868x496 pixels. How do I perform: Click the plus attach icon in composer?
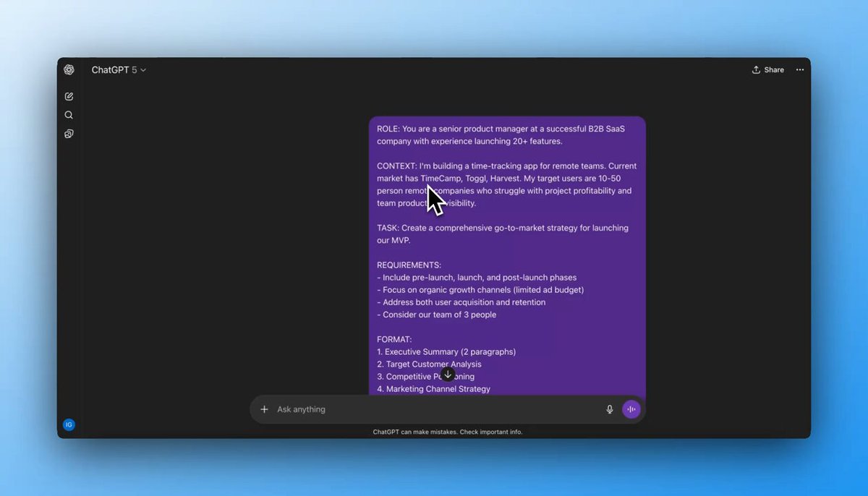pos(264,409)
